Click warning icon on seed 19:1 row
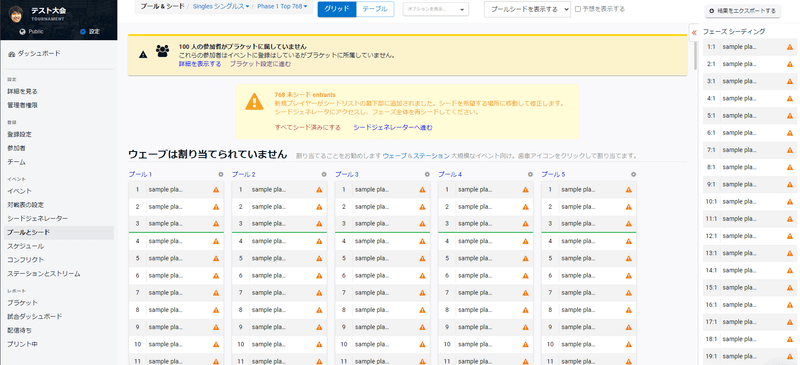Viewport: 800px width, 365px height. tap(790, 356)
